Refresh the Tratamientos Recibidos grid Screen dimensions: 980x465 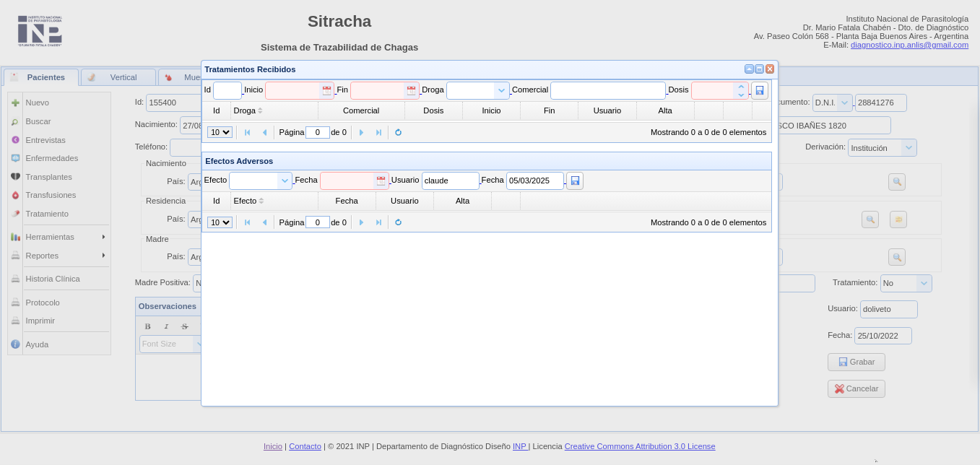coord(398,132)
